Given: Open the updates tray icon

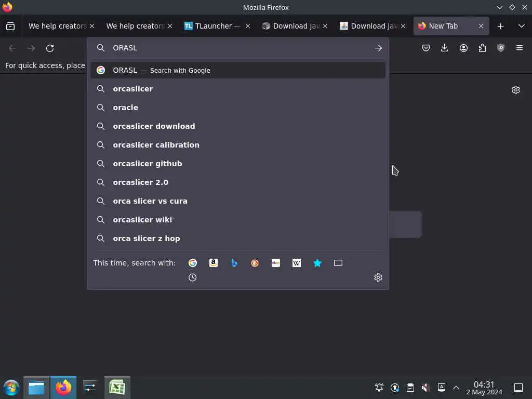Looking at the screenshot, I should 395,388.
